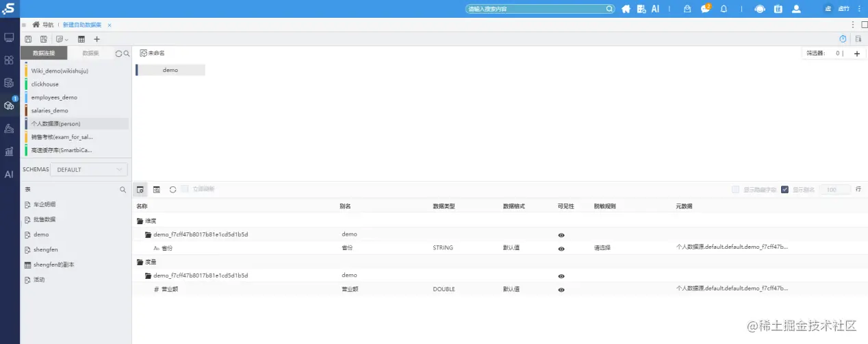Click the refresh icon beside 立即刷新
The image size is (868, 344).
pyautogui.click(x=173, y=189)
